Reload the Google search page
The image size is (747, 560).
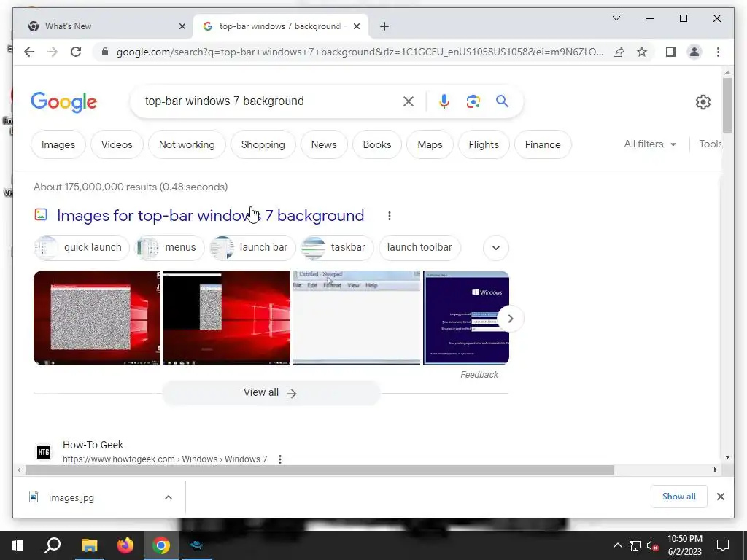point(76,52)
